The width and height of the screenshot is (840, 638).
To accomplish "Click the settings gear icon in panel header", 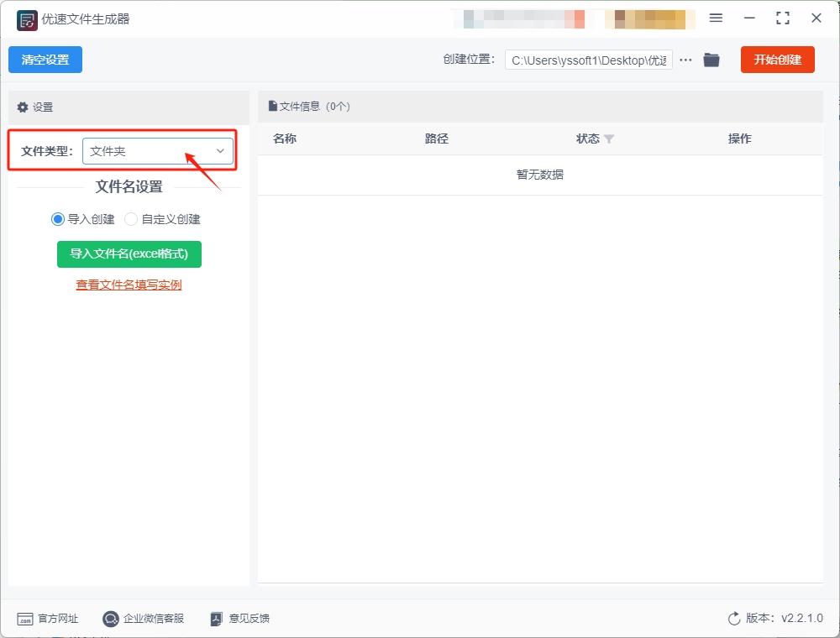I will click(x=23, y=107).
